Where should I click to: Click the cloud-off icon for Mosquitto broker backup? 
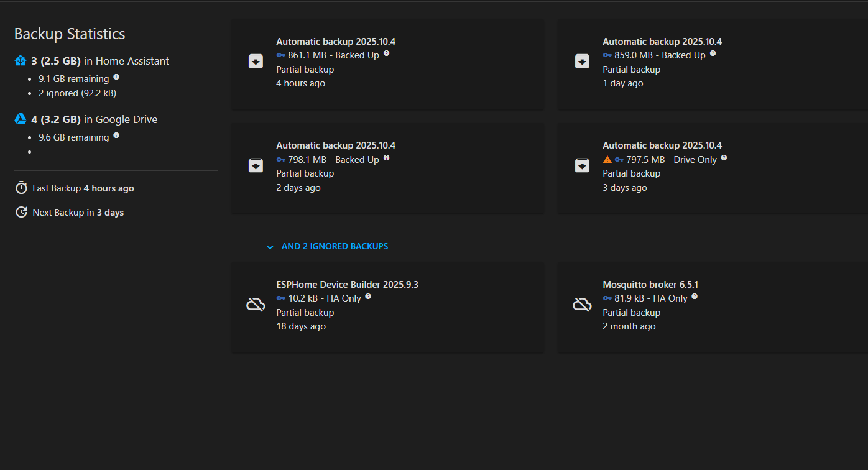pyautogui.click(x=582, y=305)
